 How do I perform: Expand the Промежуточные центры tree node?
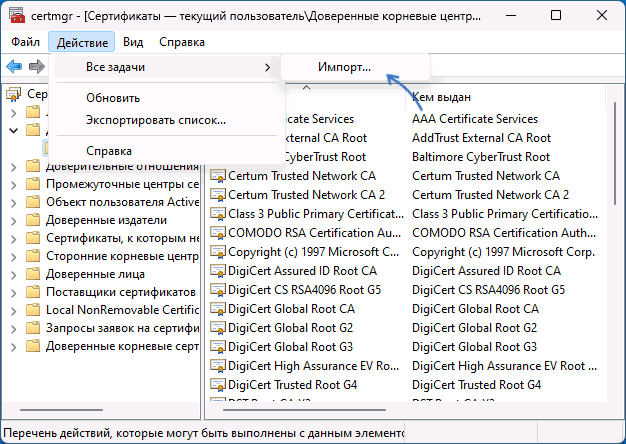(x=14, y=184)
